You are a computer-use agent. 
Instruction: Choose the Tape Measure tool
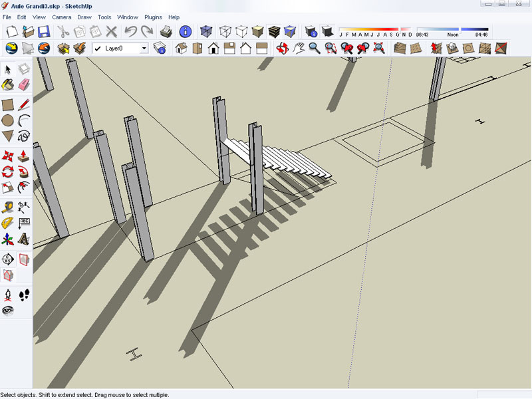pos(8,207)
